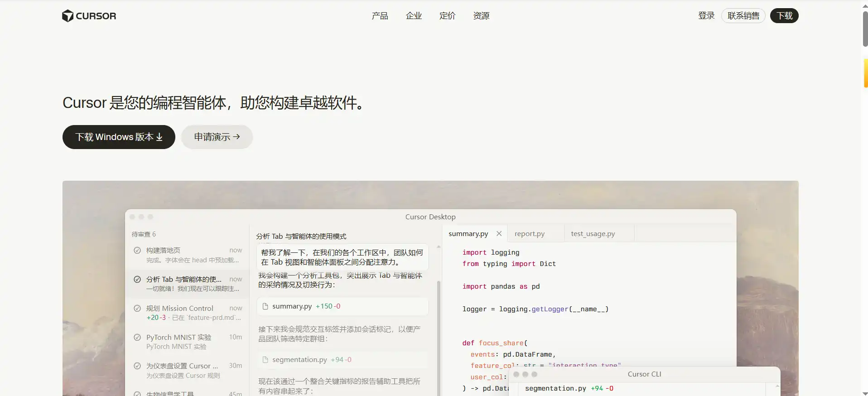The height and width of the screenshot is (396, 868).
Task: Open the PyTorch MNIST 实验 task
Action: [188, 342]
